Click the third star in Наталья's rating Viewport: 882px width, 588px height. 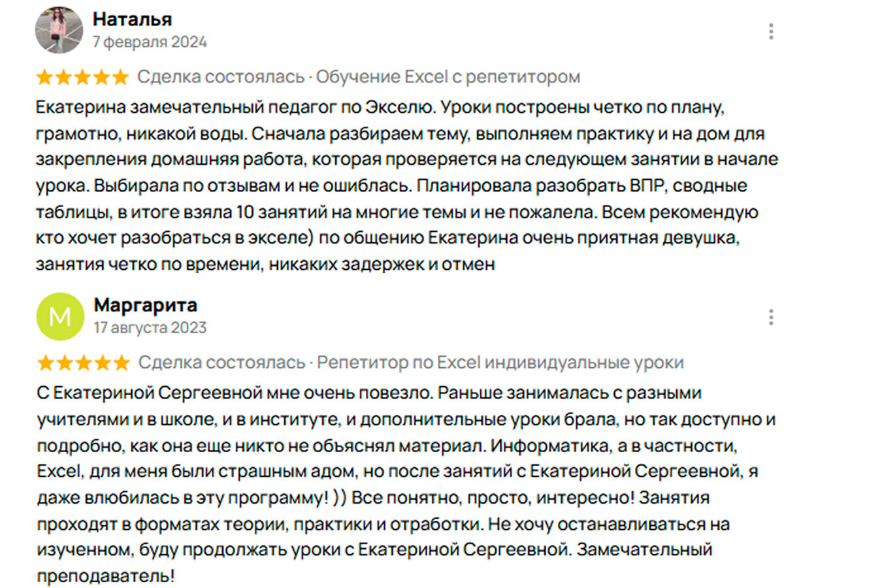click(83, 77)
